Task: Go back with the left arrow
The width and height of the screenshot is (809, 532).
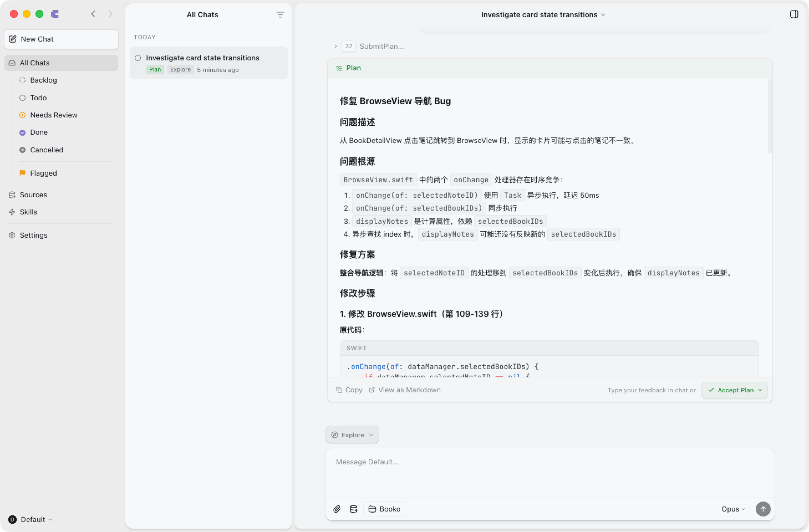Action: 93,14
